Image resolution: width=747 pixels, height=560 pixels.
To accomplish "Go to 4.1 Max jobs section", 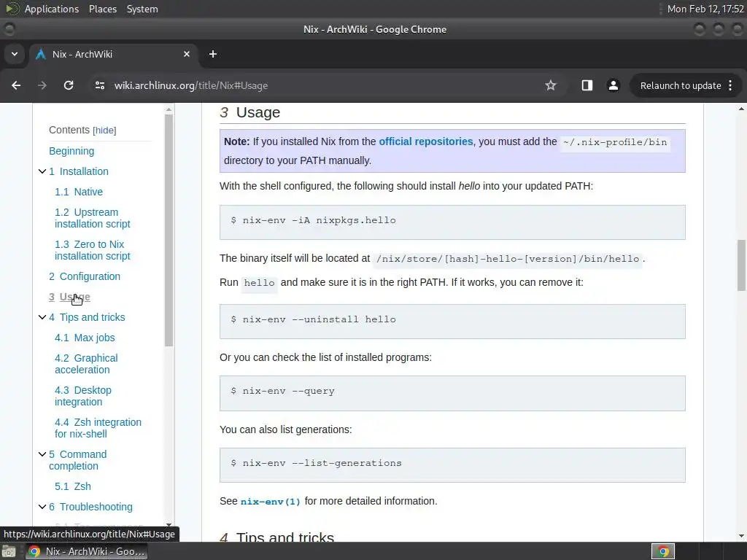I will pyautogui.click(x=85, y=338).
